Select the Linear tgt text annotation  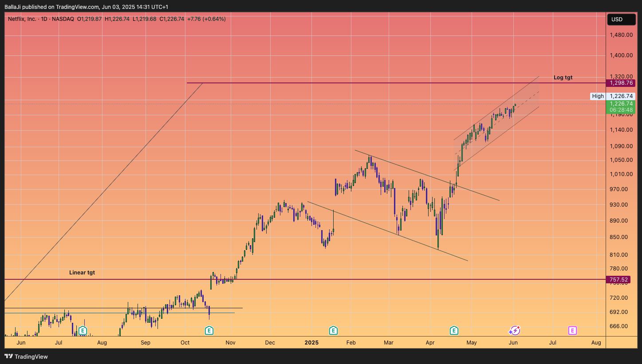[82, 273]
